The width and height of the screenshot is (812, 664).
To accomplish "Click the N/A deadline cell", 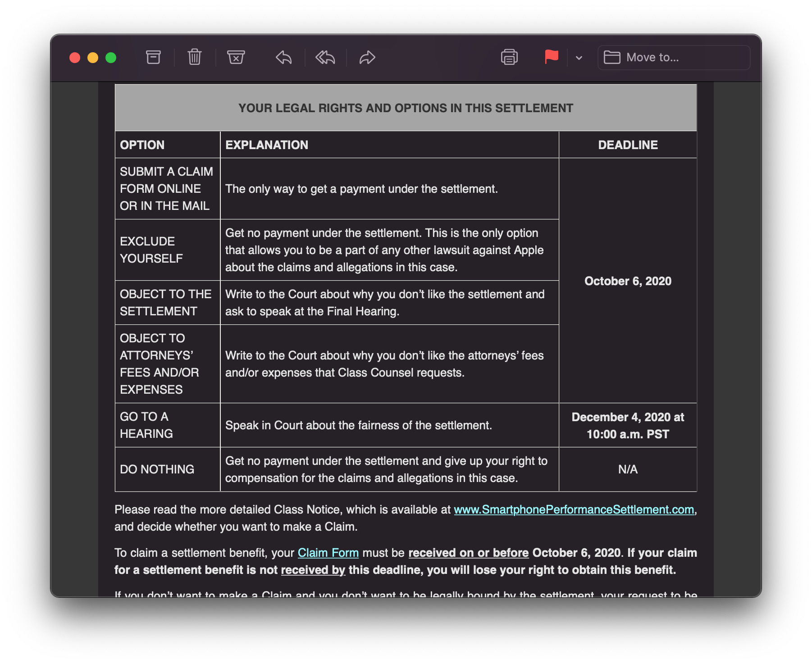I will [628, 469].
